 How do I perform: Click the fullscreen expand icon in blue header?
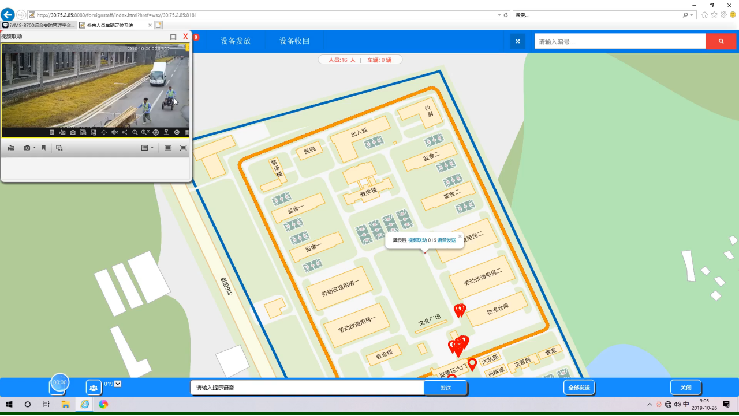517,41
